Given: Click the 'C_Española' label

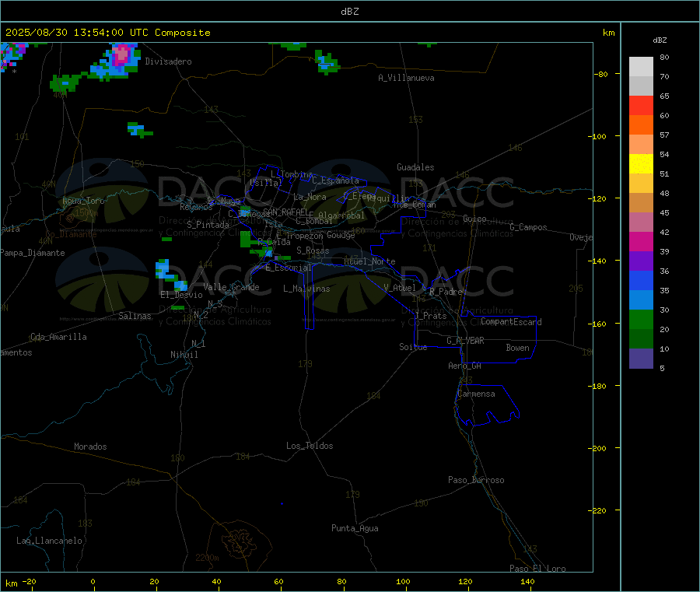Looking at the screenshot, I should (335, 180).
